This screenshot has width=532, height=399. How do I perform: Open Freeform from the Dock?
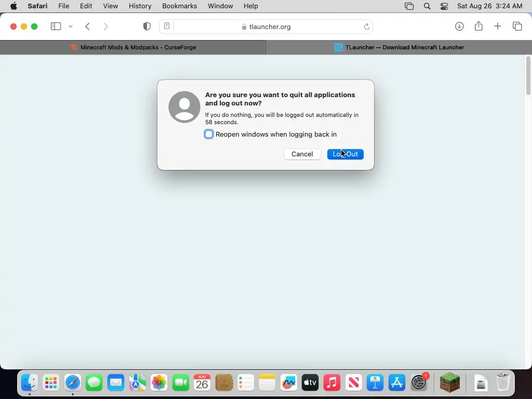click(x=289, y=383)
